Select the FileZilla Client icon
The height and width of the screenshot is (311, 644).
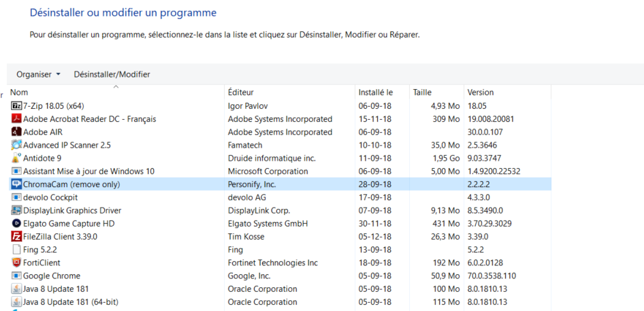point(16,237)
